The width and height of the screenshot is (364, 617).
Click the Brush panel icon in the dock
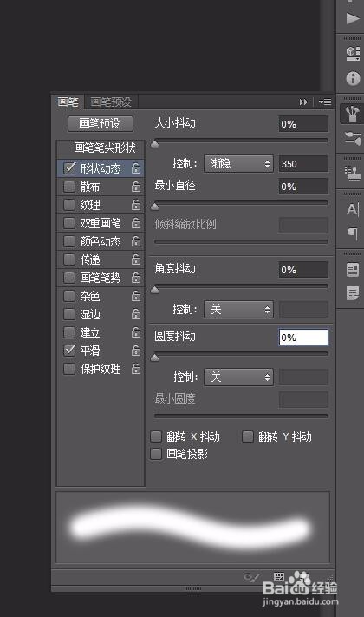click(352, 114)
